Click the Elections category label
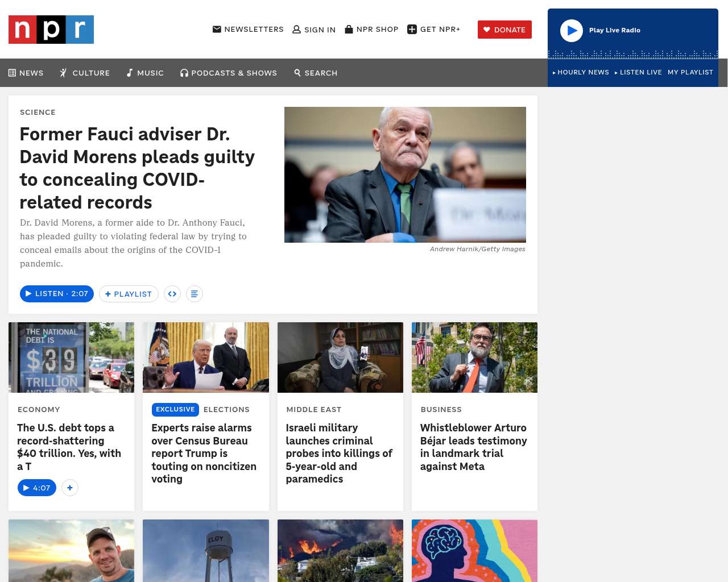Image resolution: width=728 pixels, height=582 pixels. (226, 409)
